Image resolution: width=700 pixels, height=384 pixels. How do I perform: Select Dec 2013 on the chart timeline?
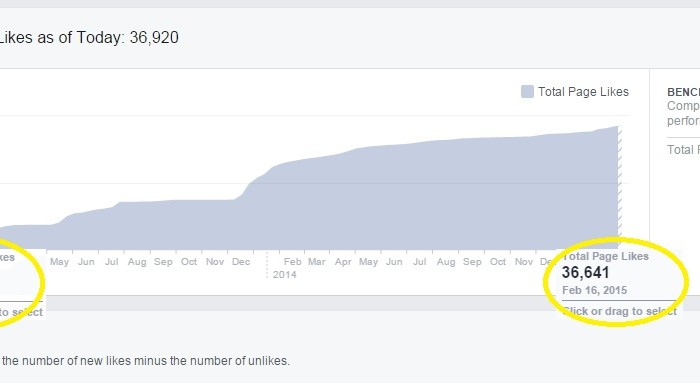pyautogui.click(x=241, y=262)
